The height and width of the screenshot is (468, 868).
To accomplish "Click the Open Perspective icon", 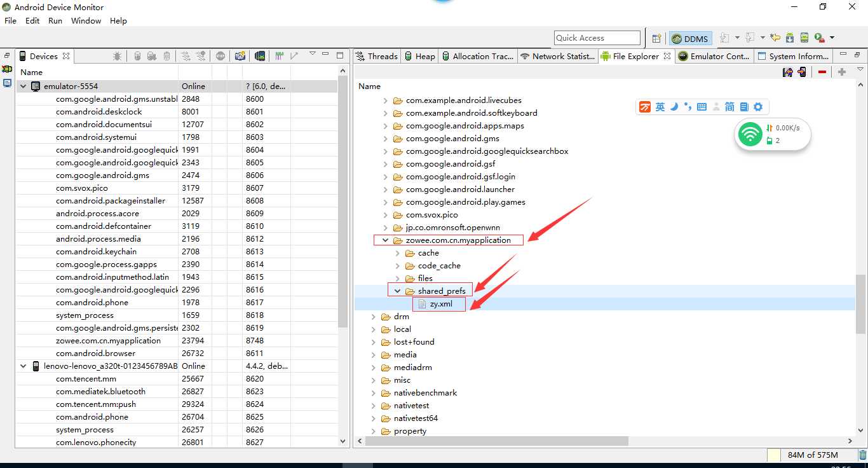I will pyautogui.click(x=657, y=38).
